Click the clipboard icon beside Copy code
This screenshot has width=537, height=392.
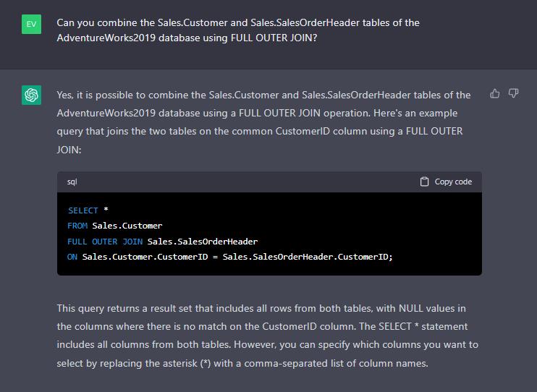(x=425, y=182)
